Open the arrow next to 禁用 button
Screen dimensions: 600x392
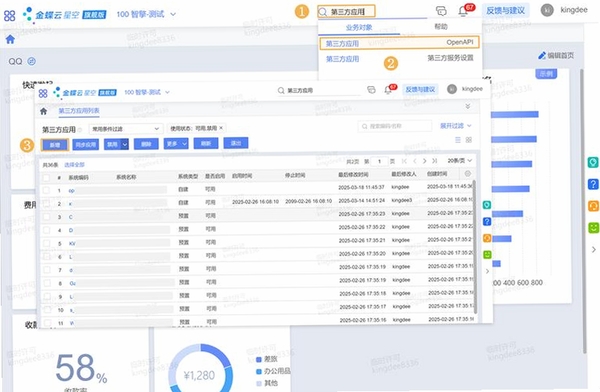125,144
